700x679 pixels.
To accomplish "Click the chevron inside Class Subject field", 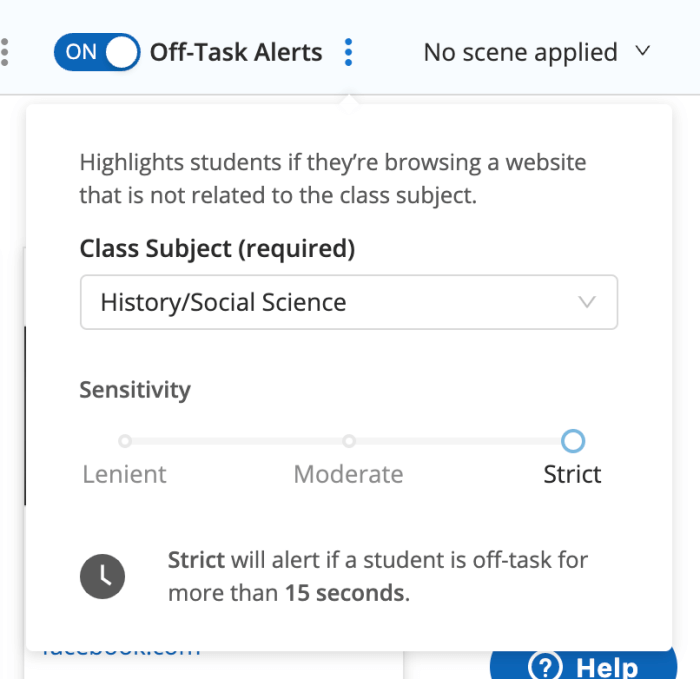I will 587,302.
